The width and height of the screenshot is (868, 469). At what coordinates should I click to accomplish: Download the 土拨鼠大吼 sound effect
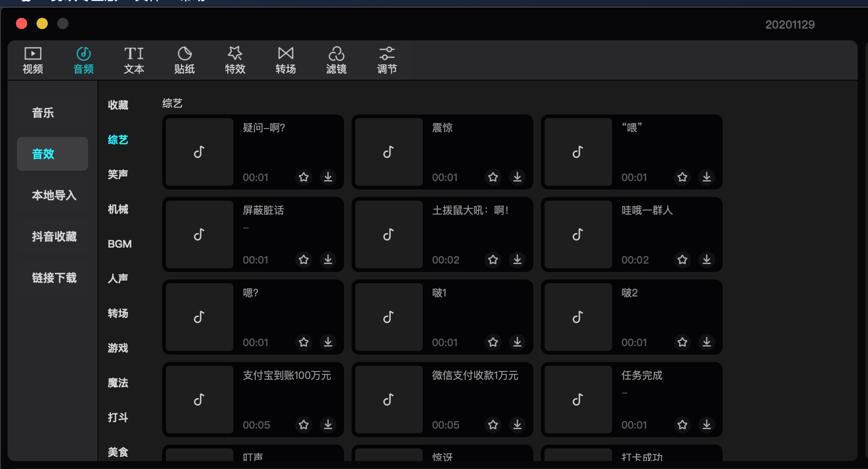[x=517, y=259]
